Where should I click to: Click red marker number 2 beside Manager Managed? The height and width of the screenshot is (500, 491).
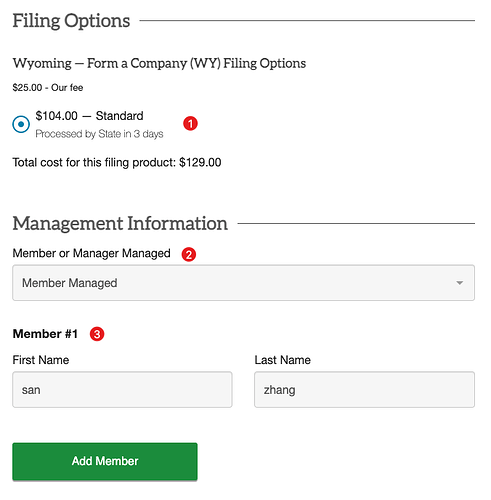[189, 255]
